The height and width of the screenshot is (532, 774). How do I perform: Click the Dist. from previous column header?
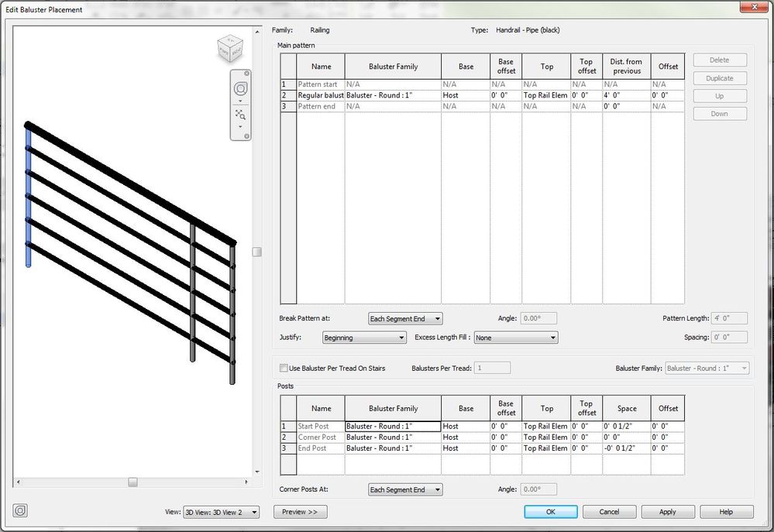(x=627, y=66)
